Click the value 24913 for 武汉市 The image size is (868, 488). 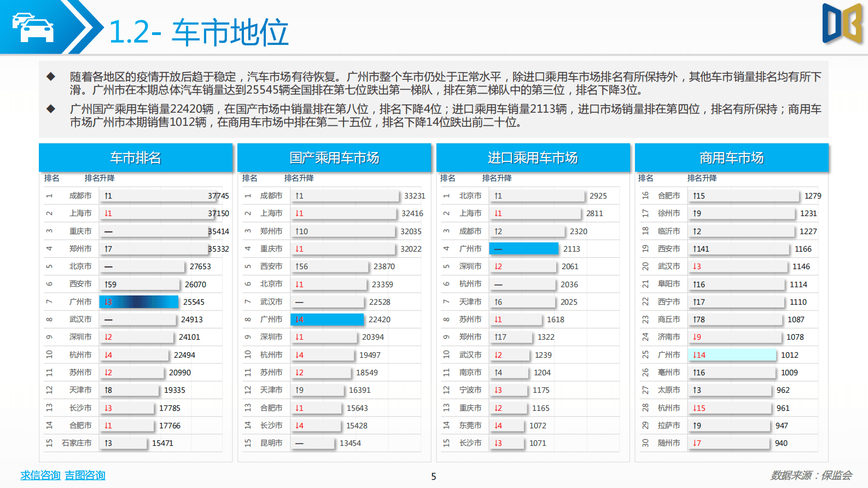point(192,319)
